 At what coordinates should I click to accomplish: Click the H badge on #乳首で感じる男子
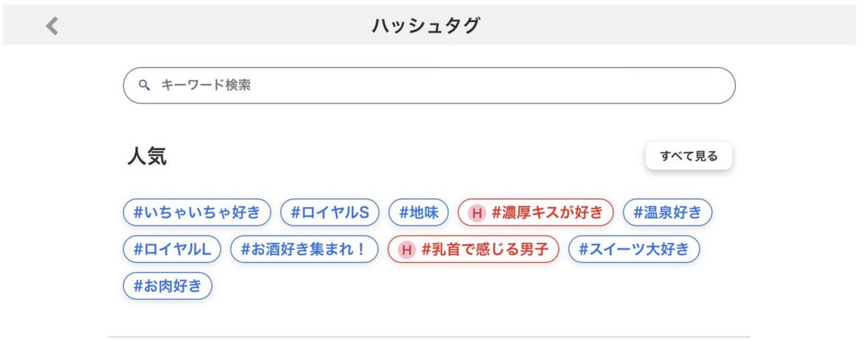pyautogui.click(x=406, y=249)
